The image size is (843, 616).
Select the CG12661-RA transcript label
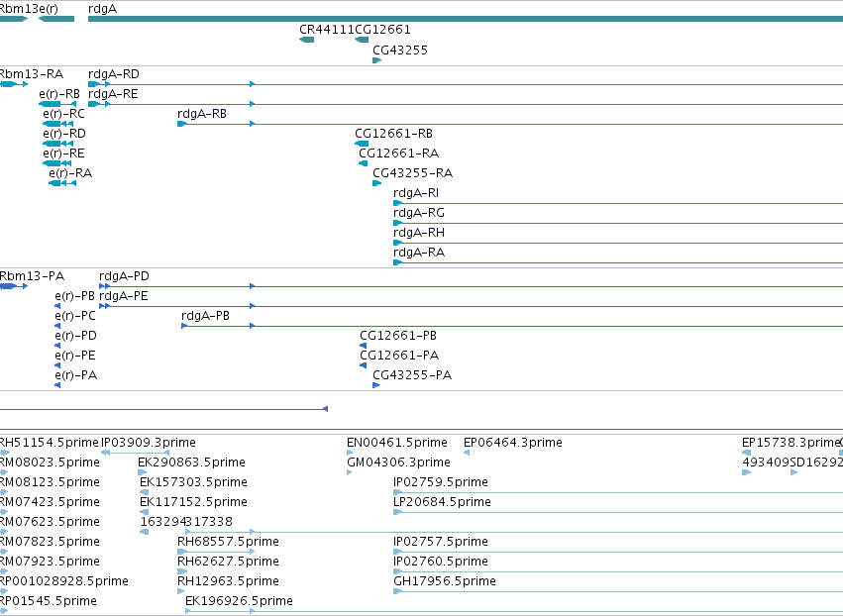click(x=398, y=154)
